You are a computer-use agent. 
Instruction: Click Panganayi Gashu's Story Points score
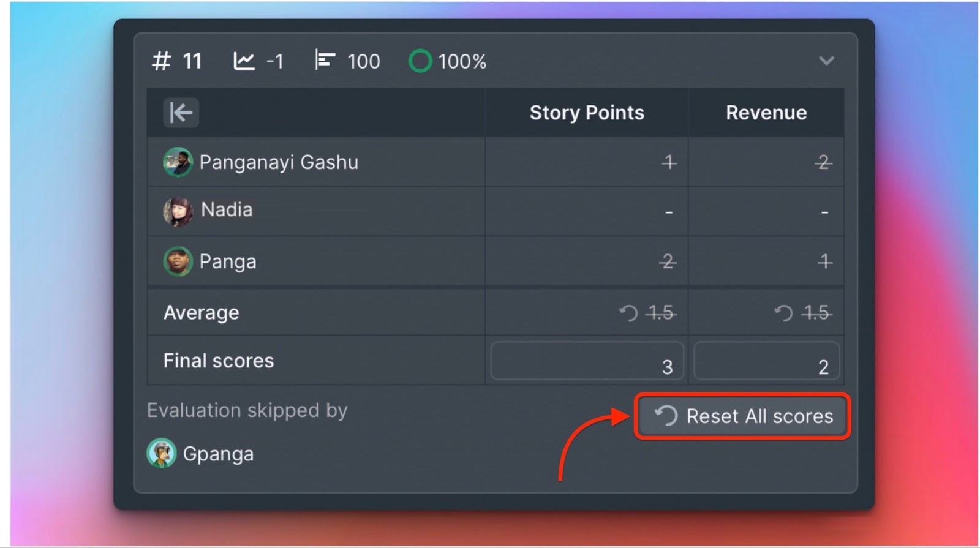668,162
